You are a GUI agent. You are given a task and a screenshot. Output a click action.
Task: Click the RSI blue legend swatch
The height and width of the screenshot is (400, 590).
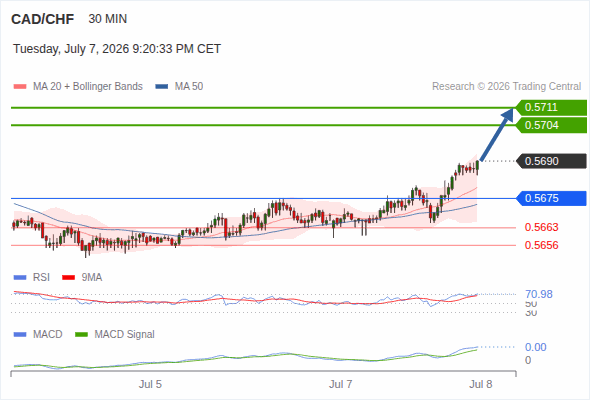[20, 278]
